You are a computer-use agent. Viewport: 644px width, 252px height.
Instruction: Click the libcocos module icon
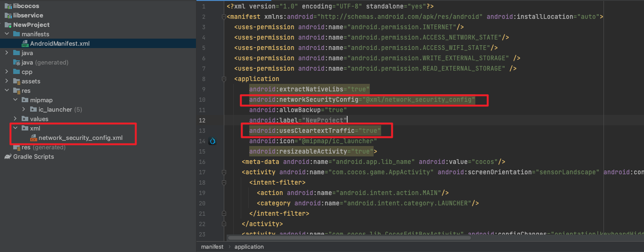(8, 6)
